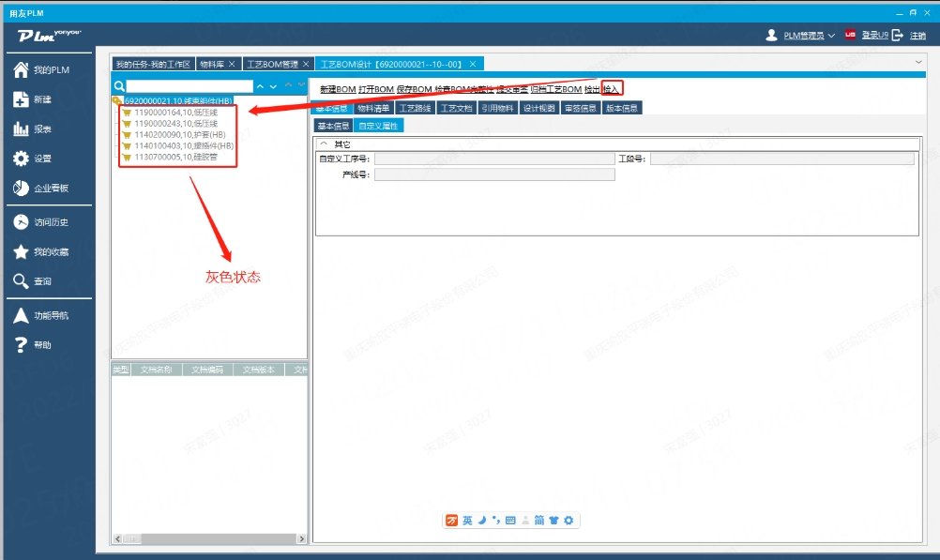
Task: Collapse the 其它 section
Action: click(325, 144)
